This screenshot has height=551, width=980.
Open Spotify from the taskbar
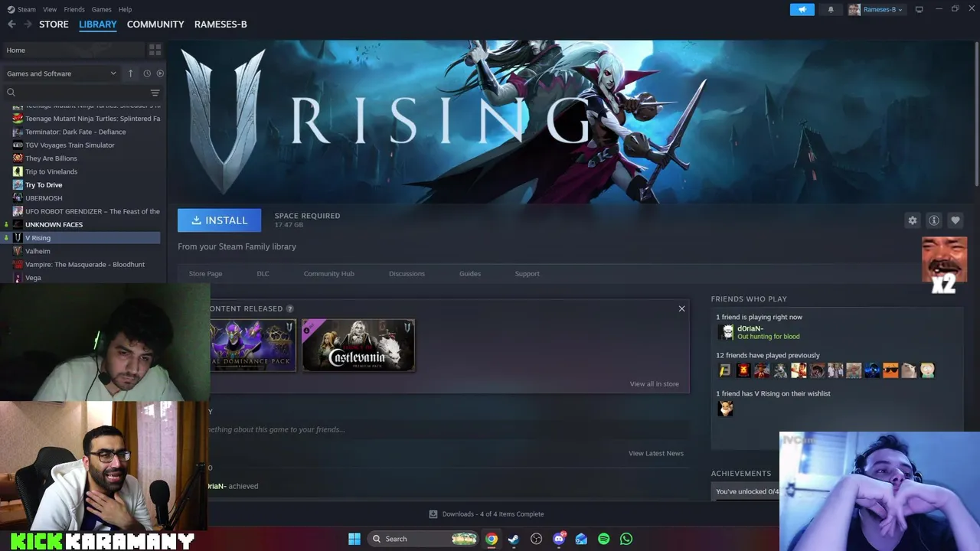click(603, 539)
